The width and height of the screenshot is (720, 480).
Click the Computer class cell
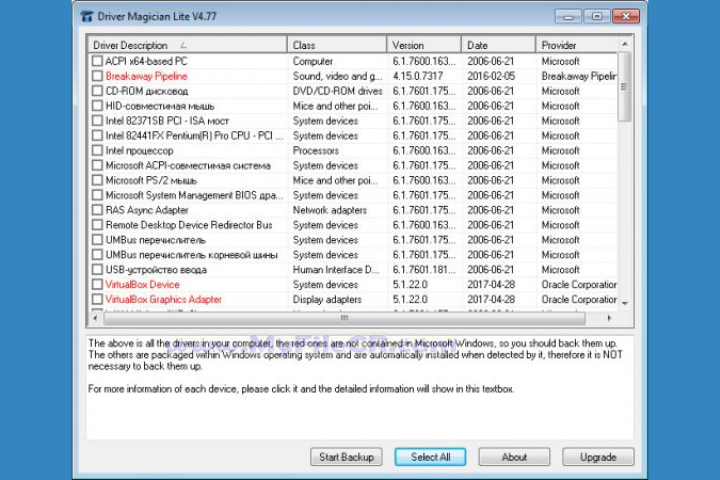313,61
